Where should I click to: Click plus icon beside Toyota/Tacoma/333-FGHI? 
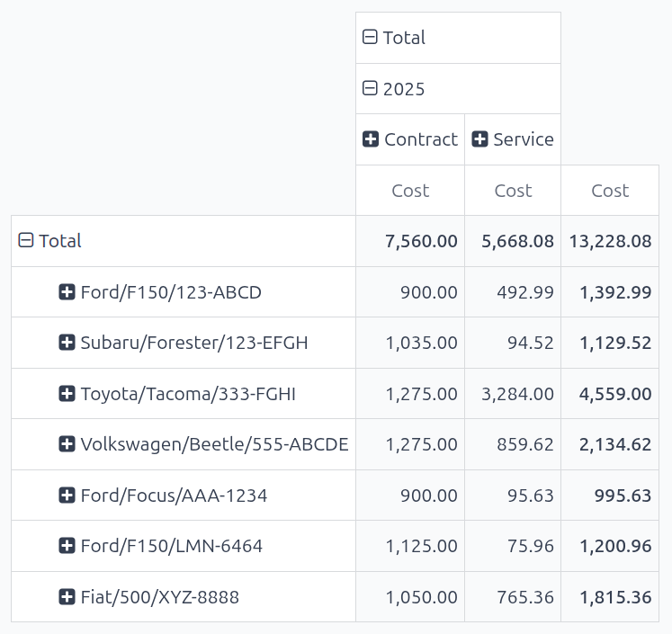coord(67,394)
